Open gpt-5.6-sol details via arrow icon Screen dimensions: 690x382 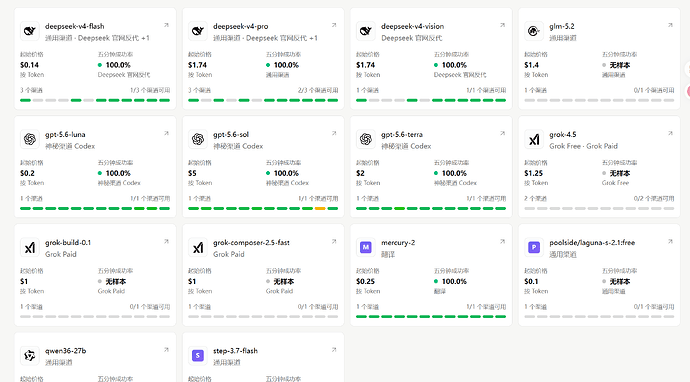(334, 133)
